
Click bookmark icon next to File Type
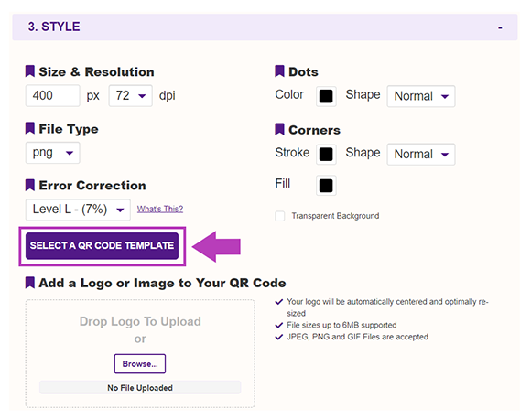pyautogui.click(x=30, y=128)
